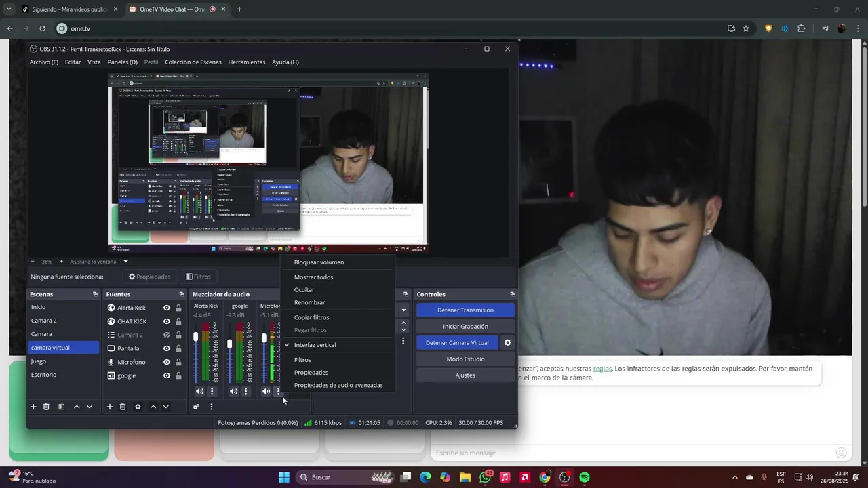
Task: Move source up in Fuentes toolbar
Action: [153, 407]
